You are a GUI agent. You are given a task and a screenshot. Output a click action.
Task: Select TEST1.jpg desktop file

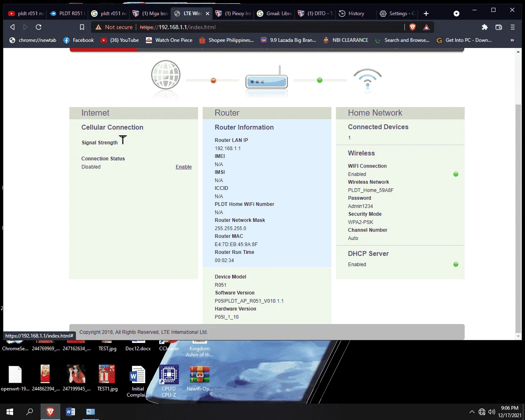(x=107, y=378)
